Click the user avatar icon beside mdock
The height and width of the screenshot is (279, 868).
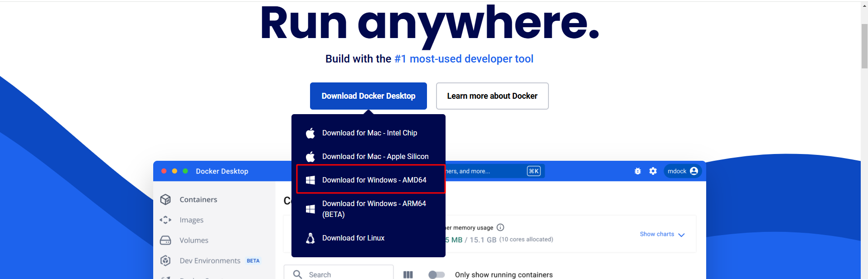(x=694, y=171)
